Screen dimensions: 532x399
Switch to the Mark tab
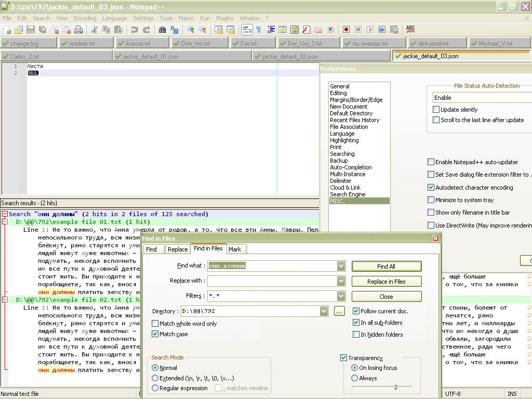point(235,249)
